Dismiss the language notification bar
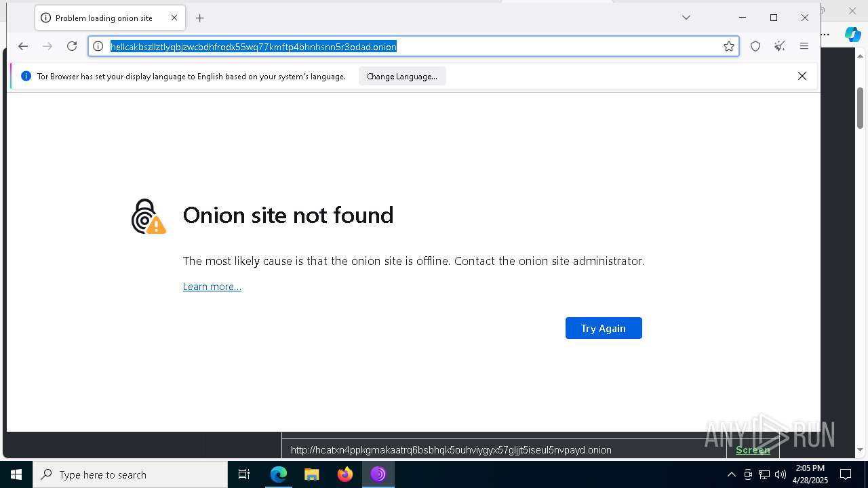 [802, 76]
